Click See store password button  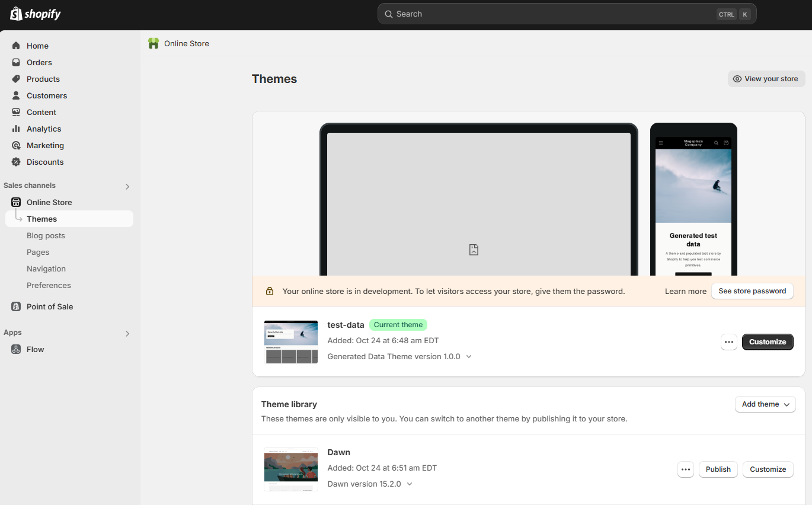coord(752,291)
